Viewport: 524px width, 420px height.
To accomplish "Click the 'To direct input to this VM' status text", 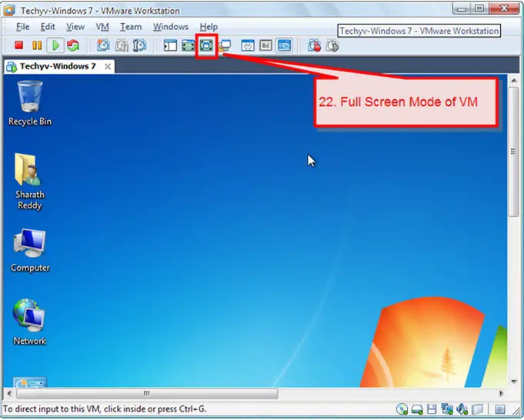I will [105, 409].
